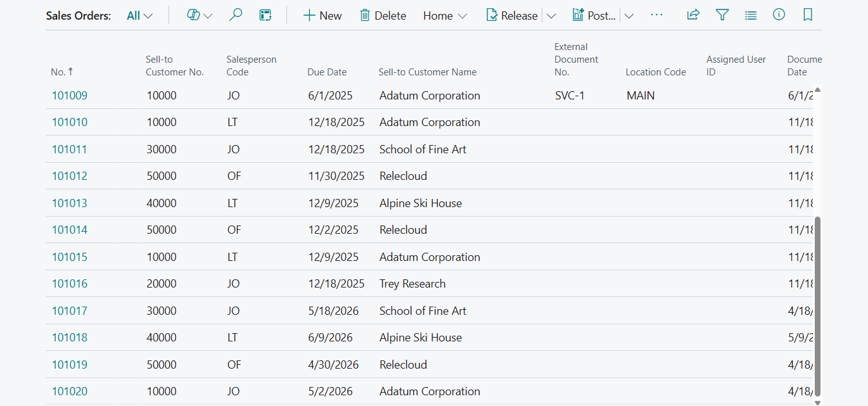Open sales order 101009
This screenshot has height=406, width=868.
pyautogui.click(x=69, y=95)
